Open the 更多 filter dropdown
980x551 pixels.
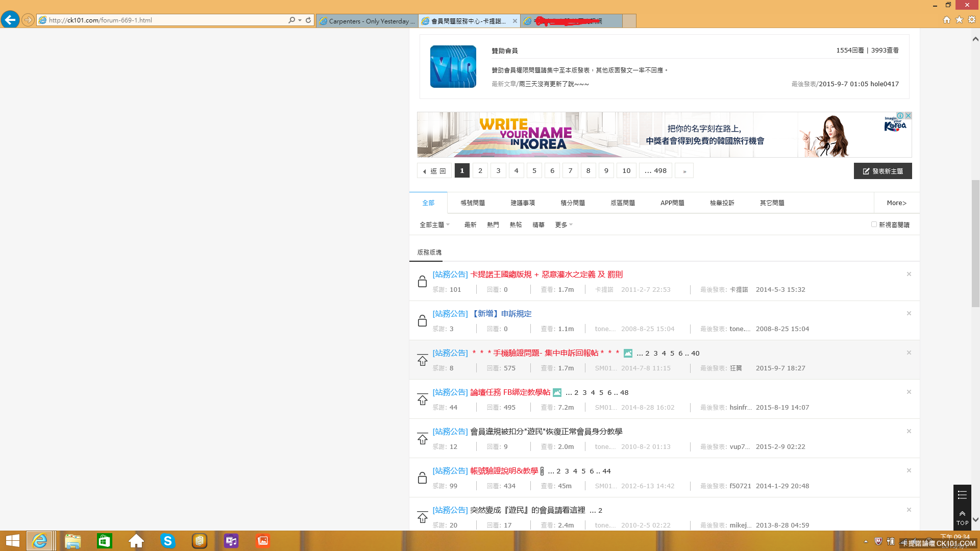click(x=563, y=224)
